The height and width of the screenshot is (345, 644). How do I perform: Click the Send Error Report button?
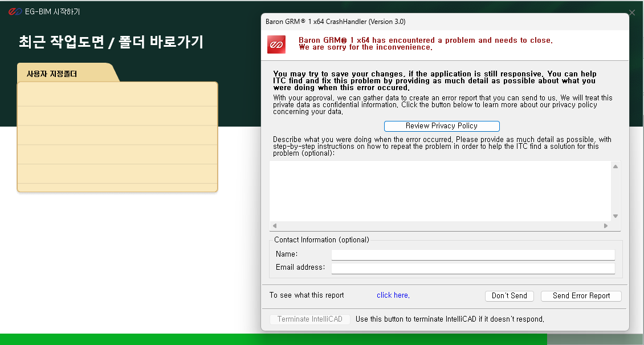point(581,296)
